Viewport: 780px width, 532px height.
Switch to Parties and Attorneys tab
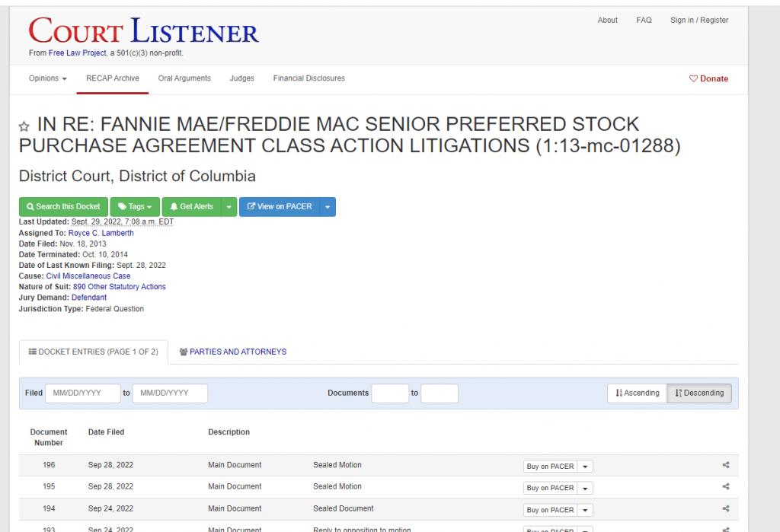(233, 352)
